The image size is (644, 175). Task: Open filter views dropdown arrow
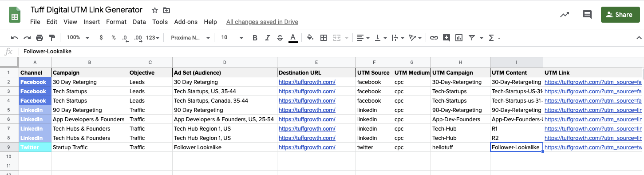coord(482,38)
